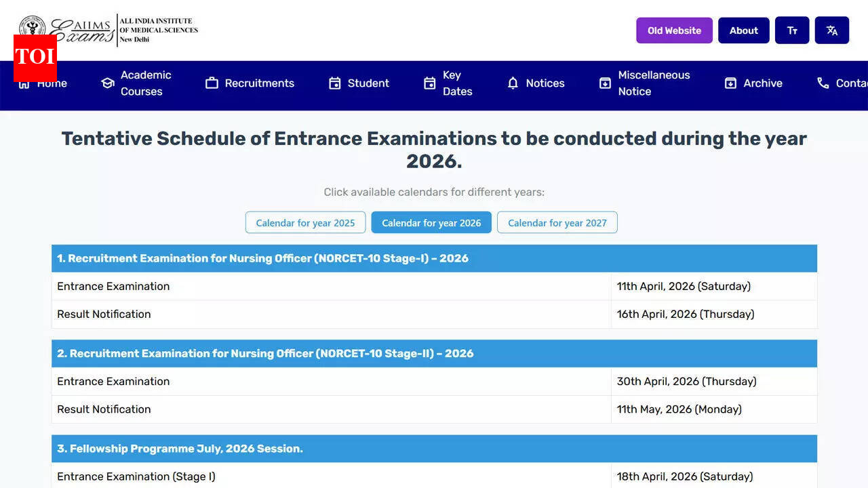The height and width of the screenshot is (488, 868).
Task: Select the Notices bell icon
Action: coord(513,83)
